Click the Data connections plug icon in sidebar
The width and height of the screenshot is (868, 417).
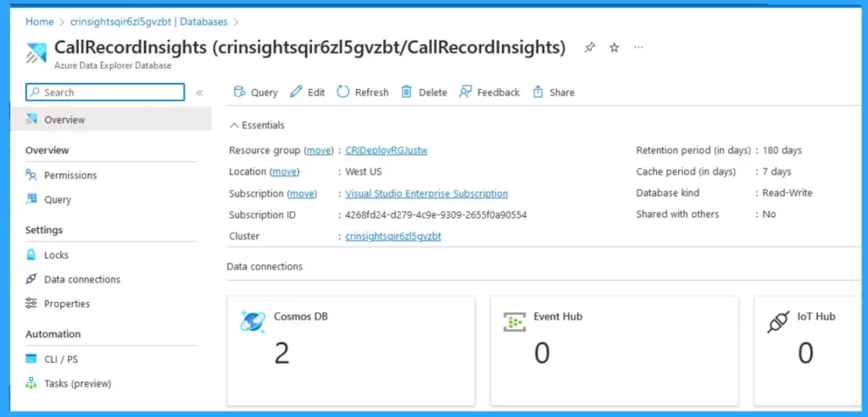pyautogui.click(x=31, y=279)
